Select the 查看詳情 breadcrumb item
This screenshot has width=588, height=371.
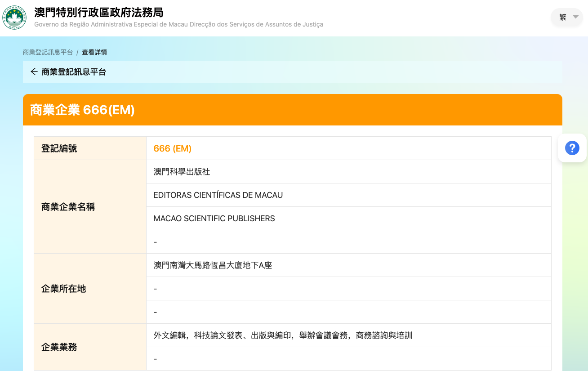point(94,52)
